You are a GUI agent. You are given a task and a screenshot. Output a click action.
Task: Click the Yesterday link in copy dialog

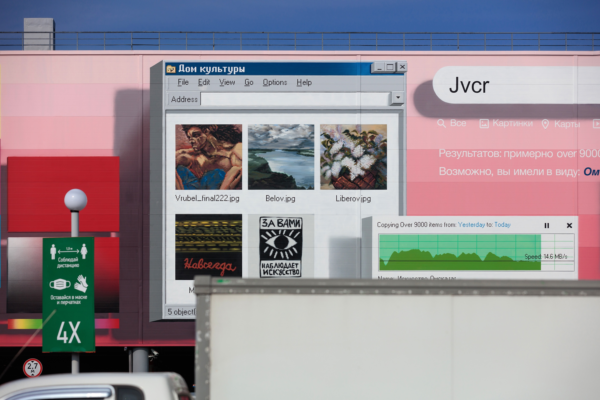[x=473, y=225]
